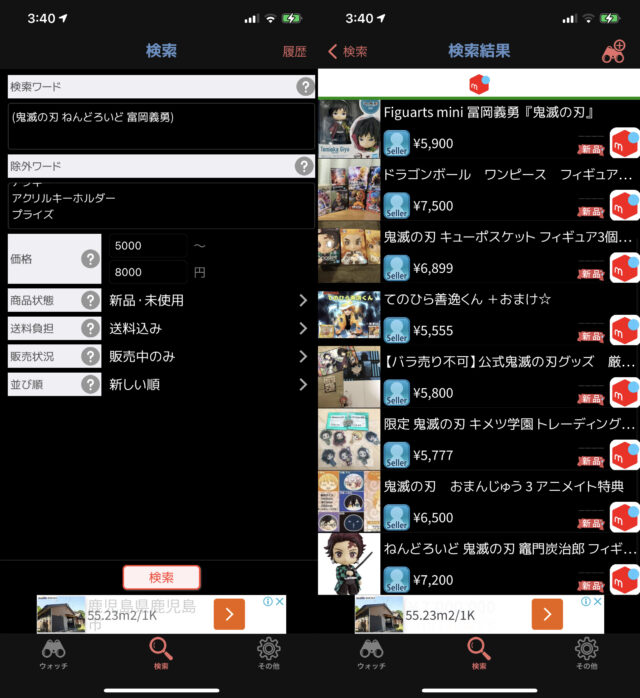Expand 販売状況 option 販売中のみ

(208, 357)
